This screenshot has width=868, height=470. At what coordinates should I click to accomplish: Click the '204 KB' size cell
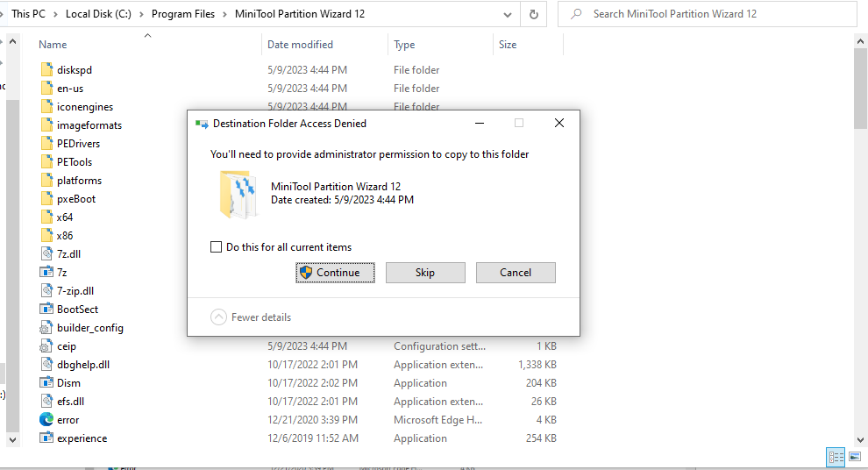(x=541, y=382)
